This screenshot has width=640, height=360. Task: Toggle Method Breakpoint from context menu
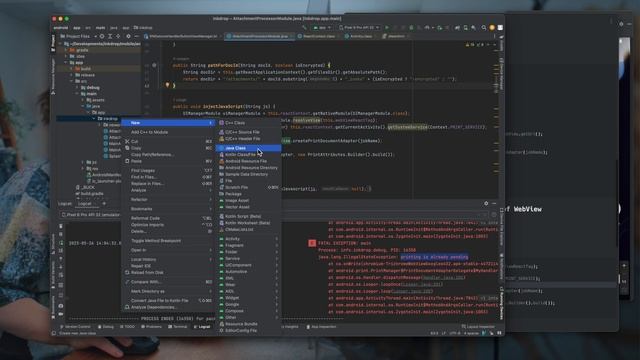[x=168, y=241]
